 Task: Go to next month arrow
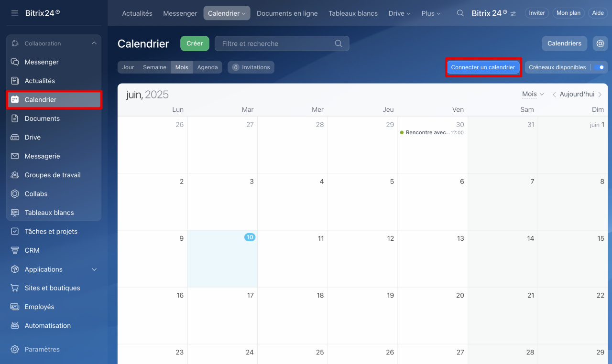point(600,95)
